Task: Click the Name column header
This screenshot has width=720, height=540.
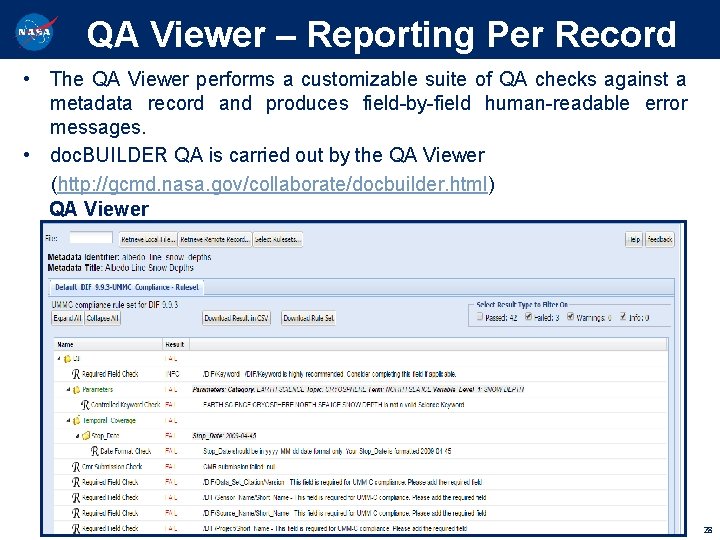Action: 108,344
